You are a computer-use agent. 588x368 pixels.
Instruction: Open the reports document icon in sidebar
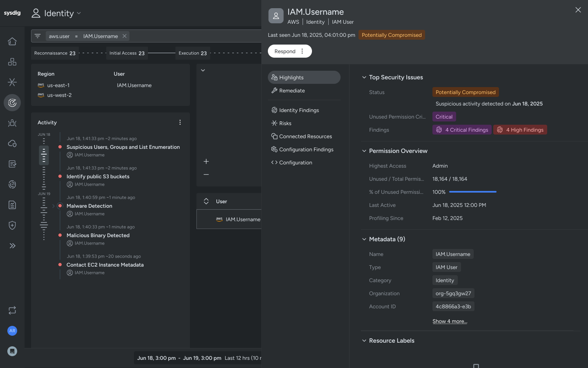point(12,205)
